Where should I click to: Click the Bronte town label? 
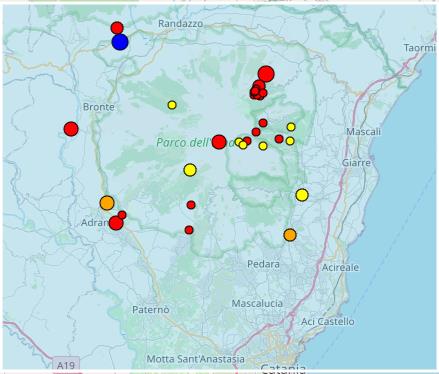[98, 107]
